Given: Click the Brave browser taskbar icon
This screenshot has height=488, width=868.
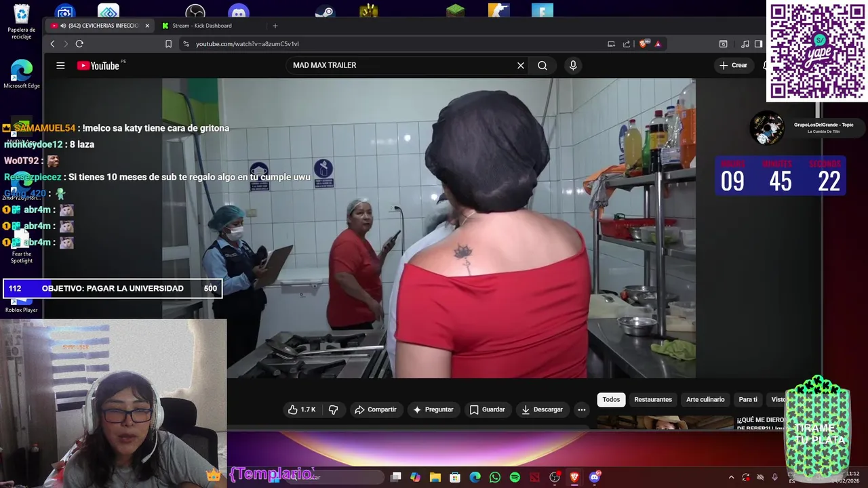Looking at the screenshot, I should 574,477.
